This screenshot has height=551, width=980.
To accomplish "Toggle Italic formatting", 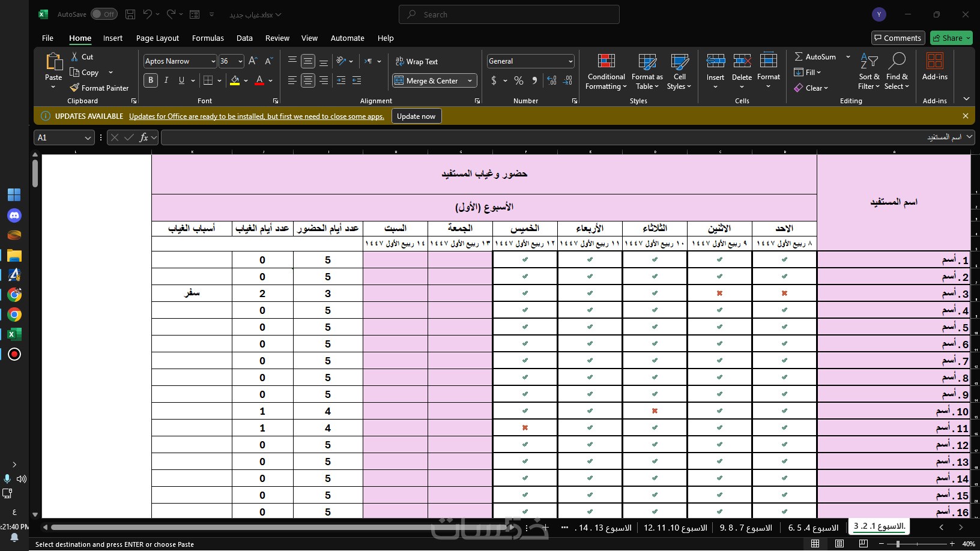I will pos(166,80).
